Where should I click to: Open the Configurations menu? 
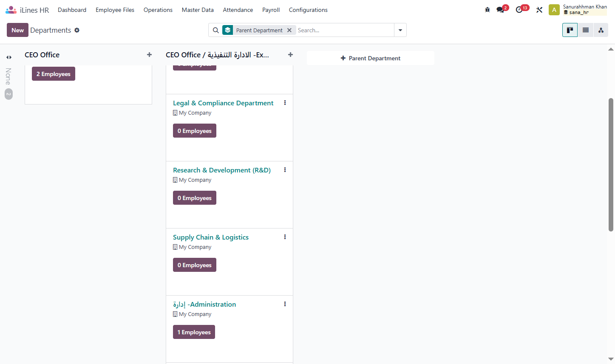pos(308,10)
